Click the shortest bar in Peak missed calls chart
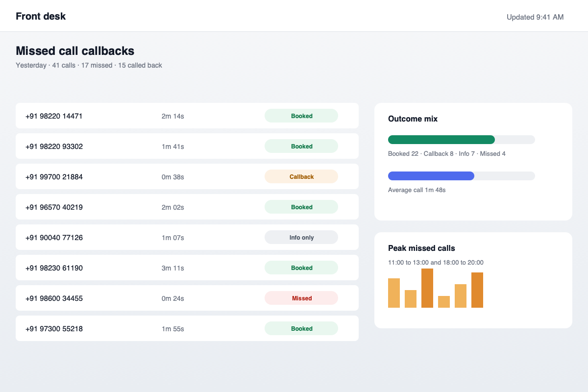This screenshot has height=392, width=588. point(444,302)
